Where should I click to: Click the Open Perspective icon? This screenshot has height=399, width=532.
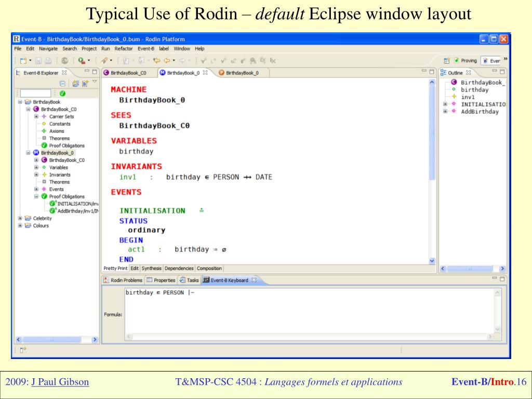[446, 61]
